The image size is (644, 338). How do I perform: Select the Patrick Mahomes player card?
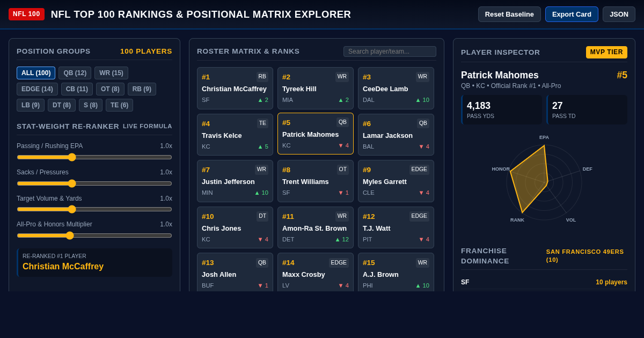(x=316, y=134)
